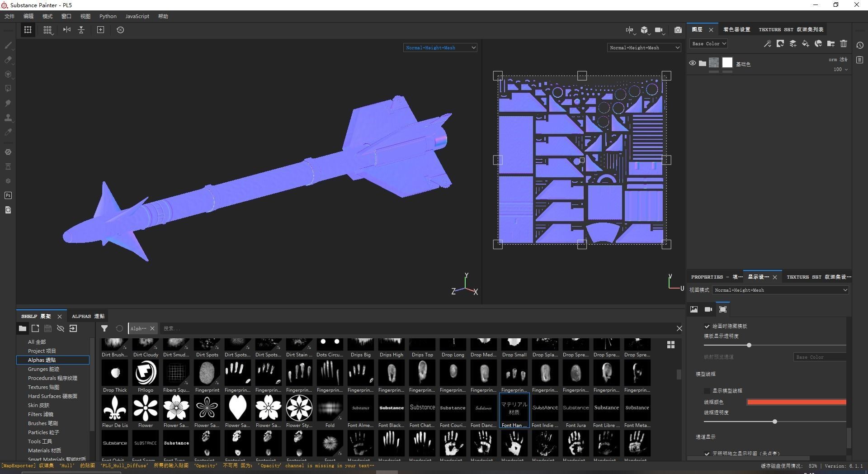Select Grunges 脏迹 category in shelf
The height and width of the screenshot is (474, 868).
click(43, 369)
